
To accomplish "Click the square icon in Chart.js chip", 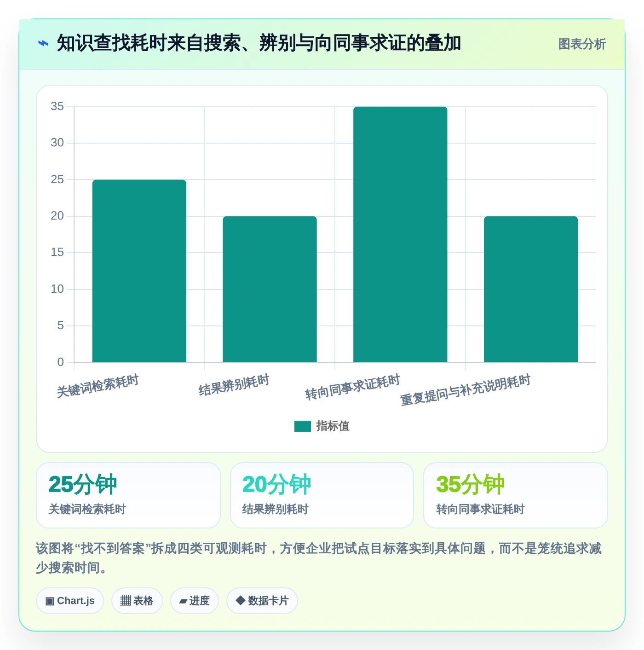I will 50,601.
